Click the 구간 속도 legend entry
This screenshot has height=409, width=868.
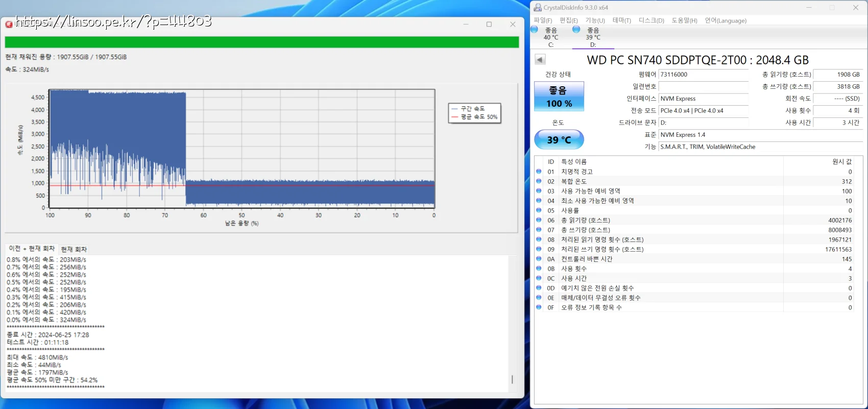pyautogui.click(x=468, y=109)
